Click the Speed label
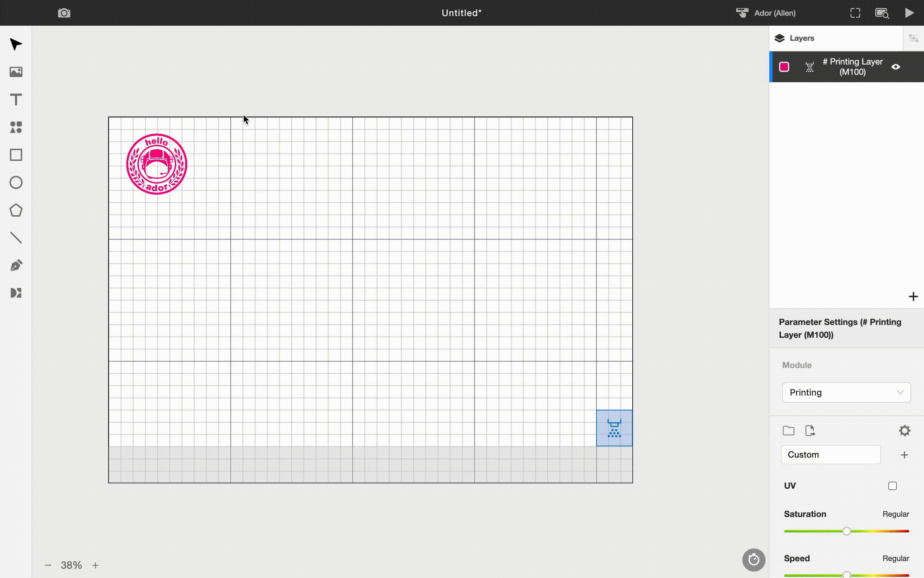 click(797, 558)
